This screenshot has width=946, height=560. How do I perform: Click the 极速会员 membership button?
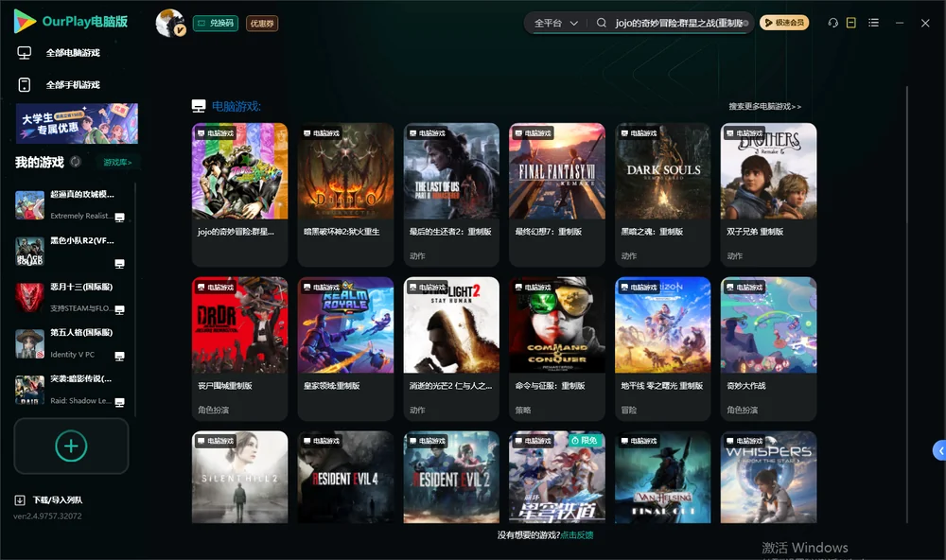coord(783,23)
